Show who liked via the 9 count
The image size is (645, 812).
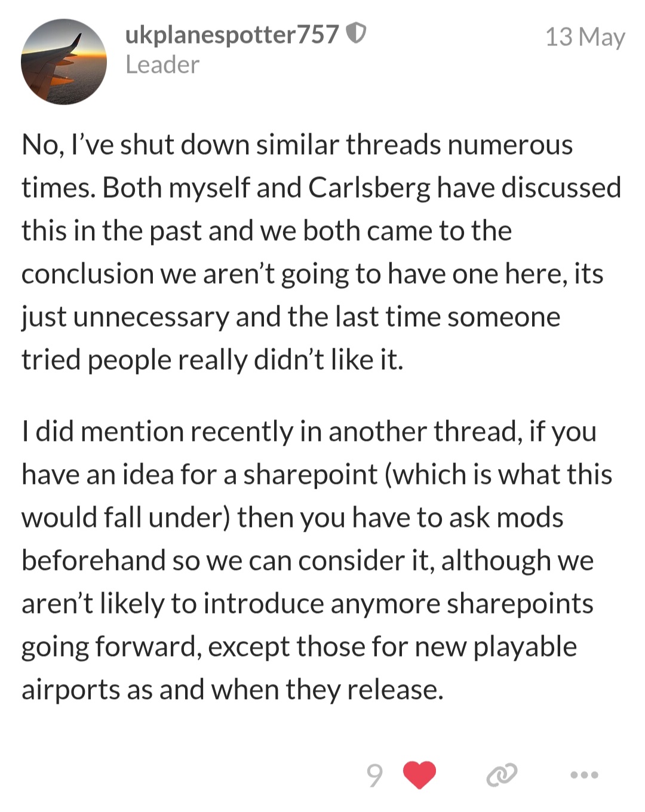pos(374,775)
